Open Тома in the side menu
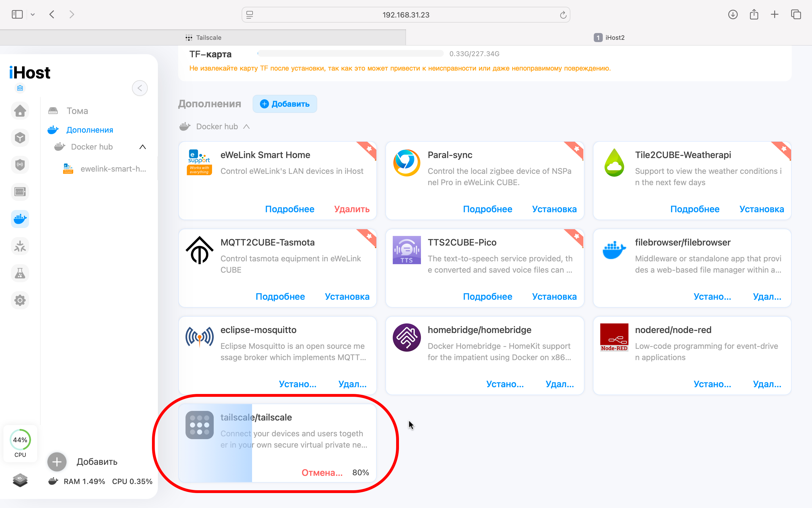This screenshot has width=812, height=508. pyautogui.click(x=77, y=111)
